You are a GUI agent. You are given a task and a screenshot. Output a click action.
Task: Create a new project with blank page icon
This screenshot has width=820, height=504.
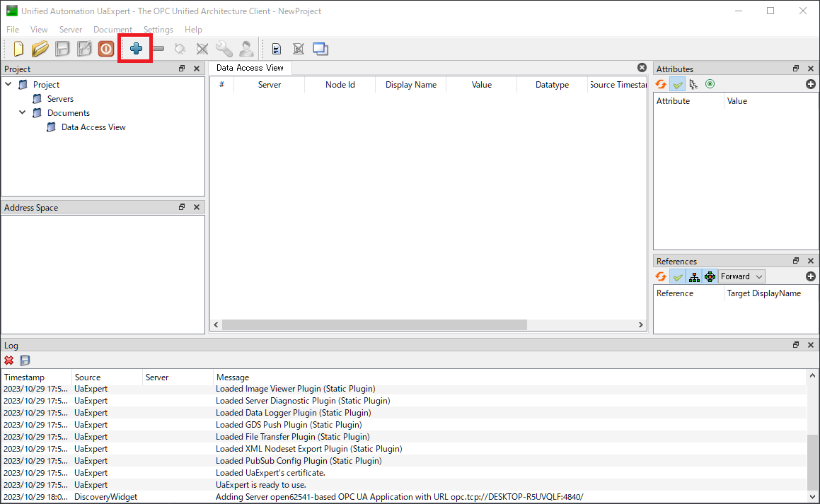18,49
